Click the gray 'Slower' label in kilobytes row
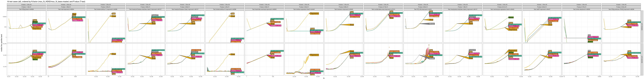Image resolution: width=644 pixels, height=80 pixels. click(432, 24)
